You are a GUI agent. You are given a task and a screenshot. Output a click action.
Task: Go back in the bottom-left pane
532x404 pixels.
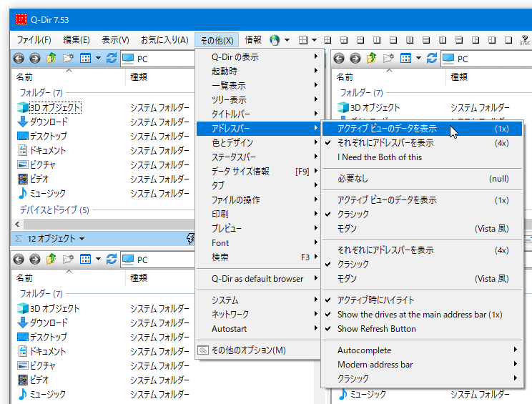19,260
